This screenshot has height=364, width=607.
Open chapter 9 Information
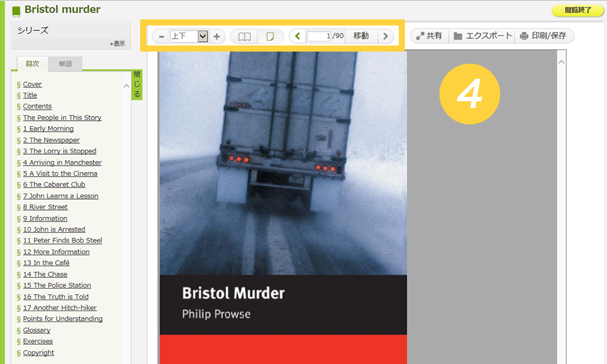(x=45, y=218)
